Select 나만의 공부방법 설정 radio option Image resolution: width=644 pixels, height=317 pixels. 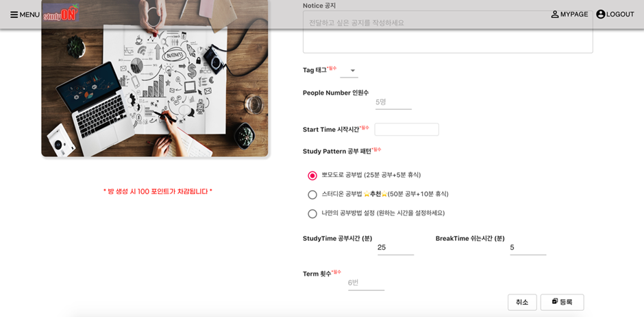pyautogui.click(x=312, y=214)
